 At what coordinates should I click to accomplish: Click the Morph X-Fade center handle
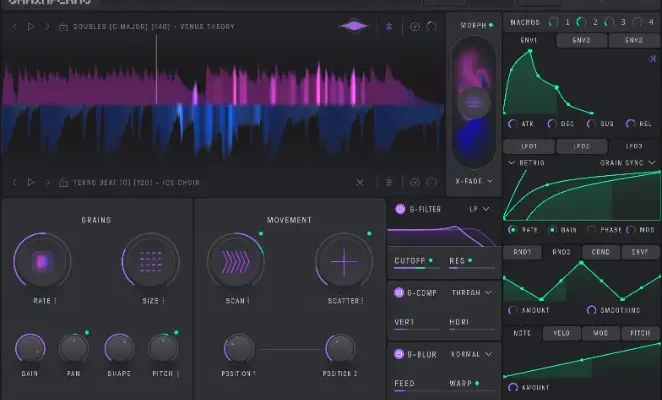(x=472, y=102)
